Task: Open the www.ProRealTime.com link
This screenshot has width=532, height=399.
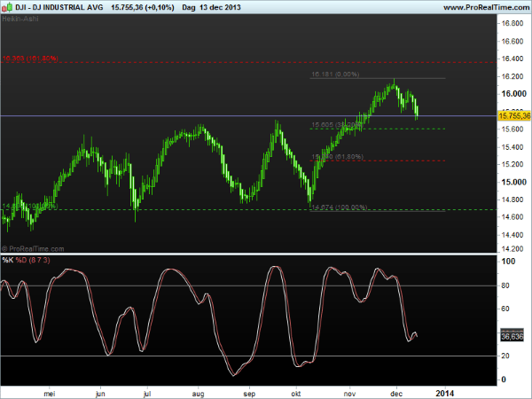Action: click(x=487, y=7)
